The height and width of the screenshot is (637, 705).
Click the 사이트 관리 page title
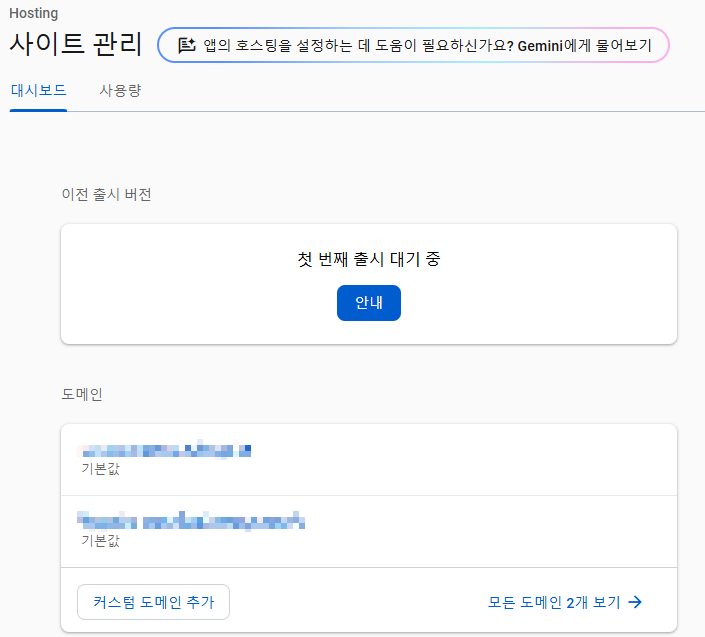click(x=76, y=45)
